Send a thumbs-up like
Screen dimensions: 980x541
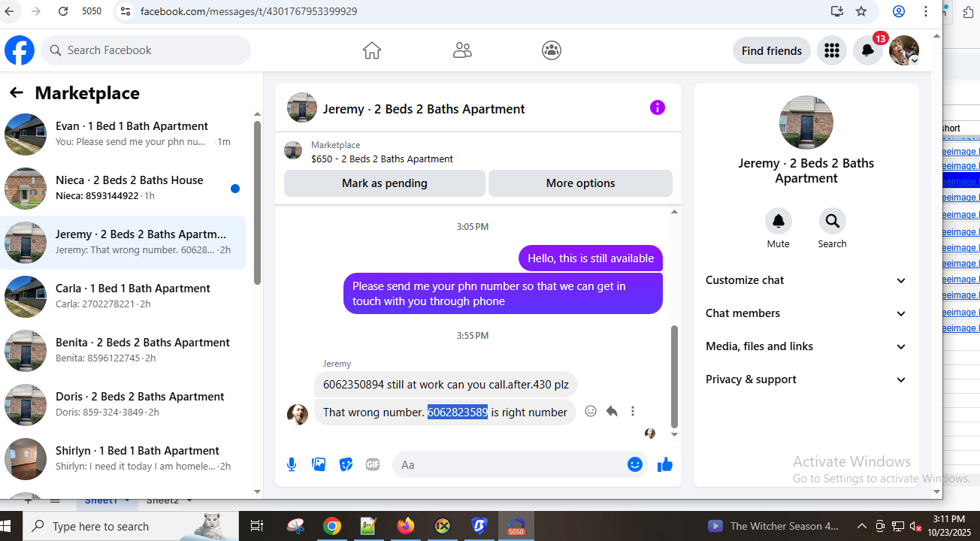click(665, 464)
